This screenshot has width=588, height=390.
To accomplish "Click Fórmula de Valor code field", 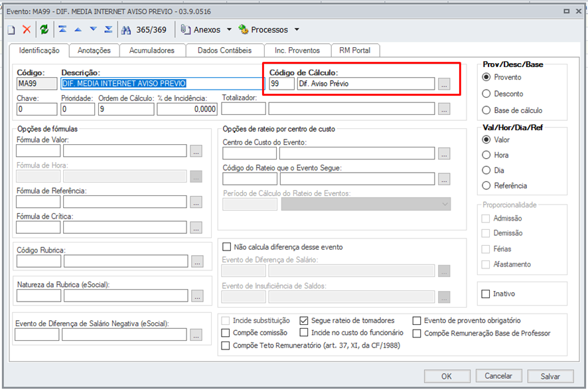I will pyautogui.click(x=38, y=151).
